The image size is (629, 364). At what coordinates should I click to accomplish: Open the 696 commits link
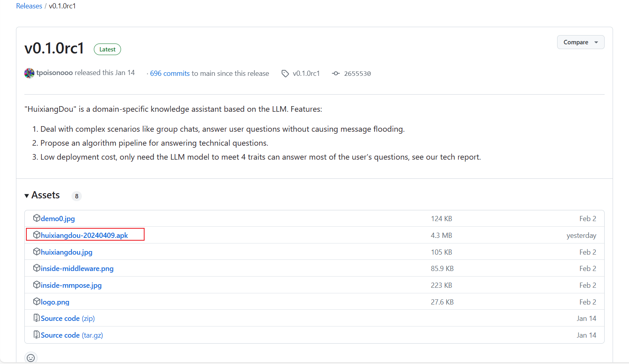coord(170,73)
